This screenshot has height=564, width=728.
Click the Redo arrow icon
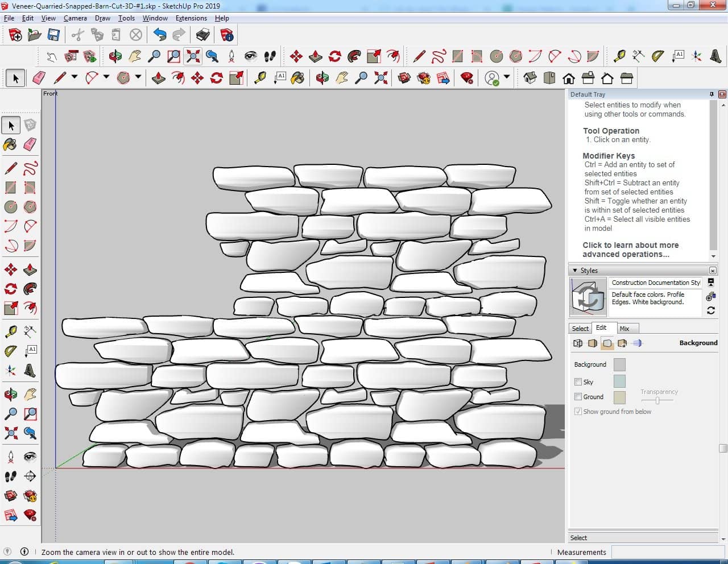[179, 35]
